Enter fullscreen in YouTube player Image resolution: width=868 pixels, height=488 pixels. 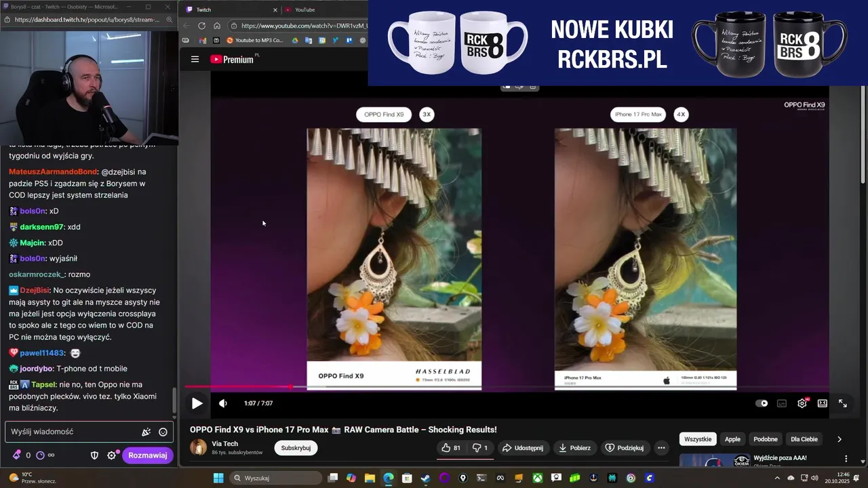tap(843, 403)
